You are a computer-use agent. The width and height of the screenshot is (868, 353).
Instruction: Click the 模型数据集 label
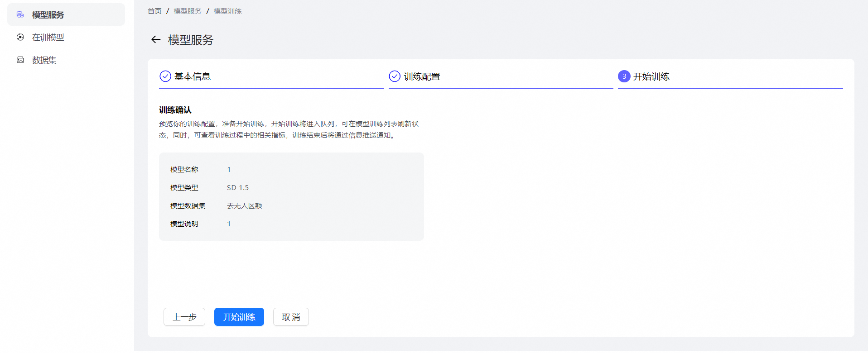188,205
